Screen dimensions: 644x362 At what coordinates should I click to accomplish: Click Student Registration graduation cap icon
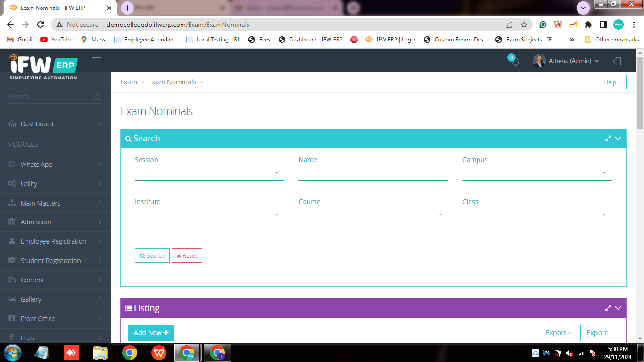point(12,261)
